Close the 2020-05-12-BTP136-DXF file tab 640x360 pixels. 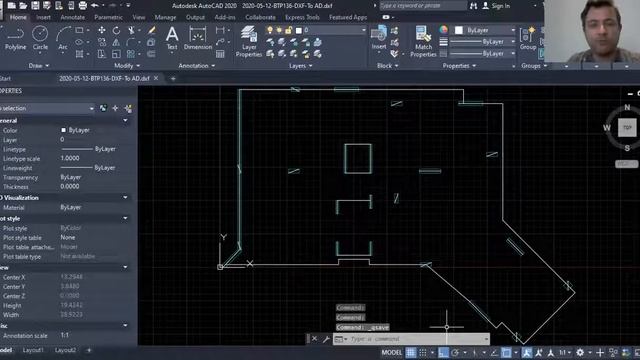(156, 78)
